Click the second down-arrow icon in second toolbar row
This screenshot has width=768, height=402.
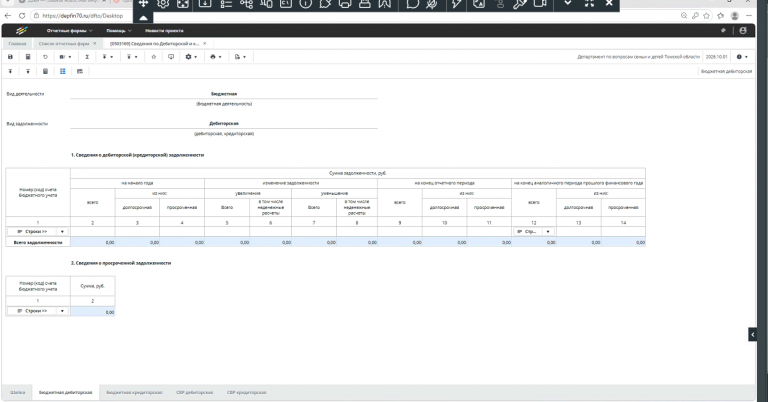pyautogui.click(x=28, y=71)
